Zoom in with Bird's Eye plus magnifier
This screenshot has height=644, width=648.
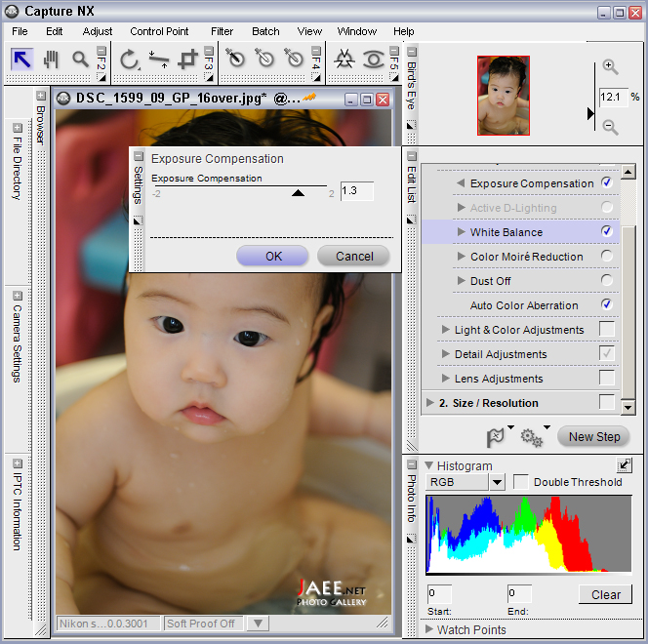pyautogui.click(x=610, y=67)
